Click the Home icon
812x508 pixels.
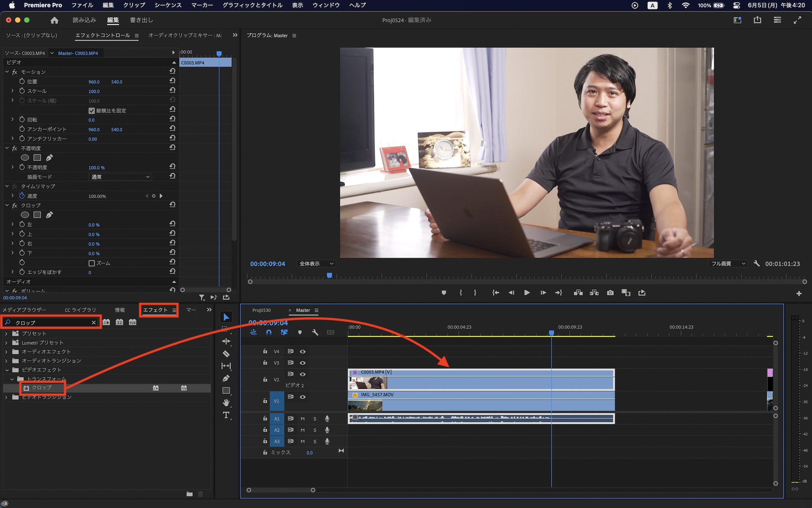tap(54, 20)
